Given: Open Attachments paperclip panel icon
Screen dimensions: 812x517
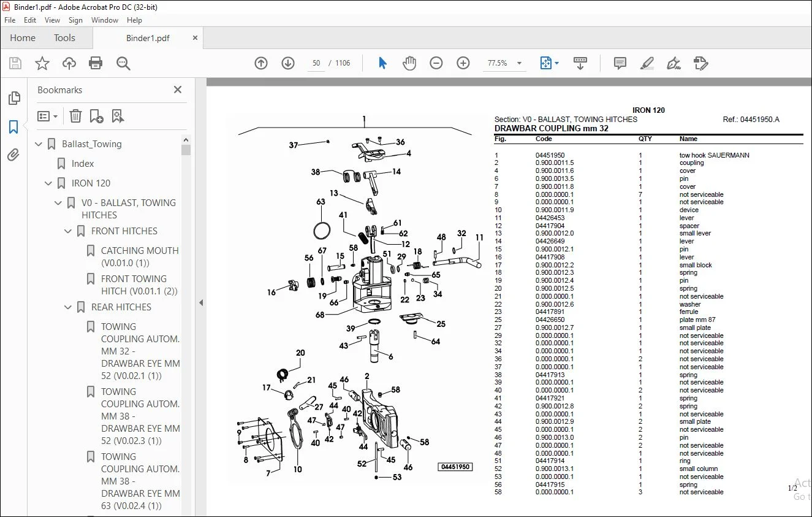Looking at the screenshot, I should pos(13,155).
